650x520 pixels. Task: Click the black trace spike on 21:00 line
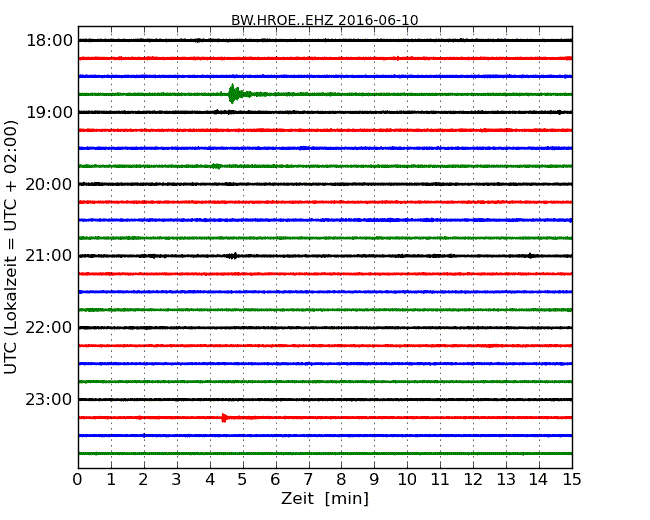pyautogui.click(x=233, y=256)
